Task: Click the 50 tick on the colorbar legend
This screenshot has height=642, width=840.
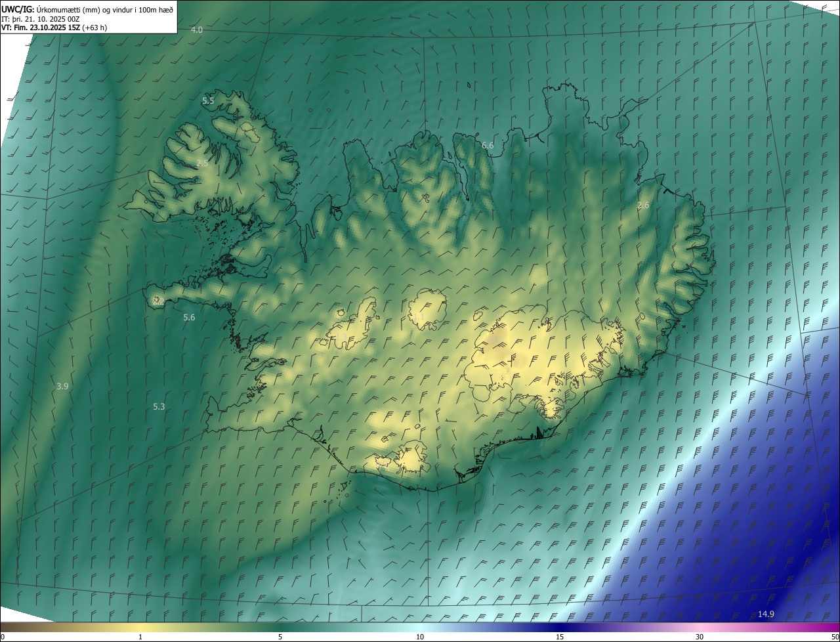Action: pyautogui.click(x=835, y=637)
